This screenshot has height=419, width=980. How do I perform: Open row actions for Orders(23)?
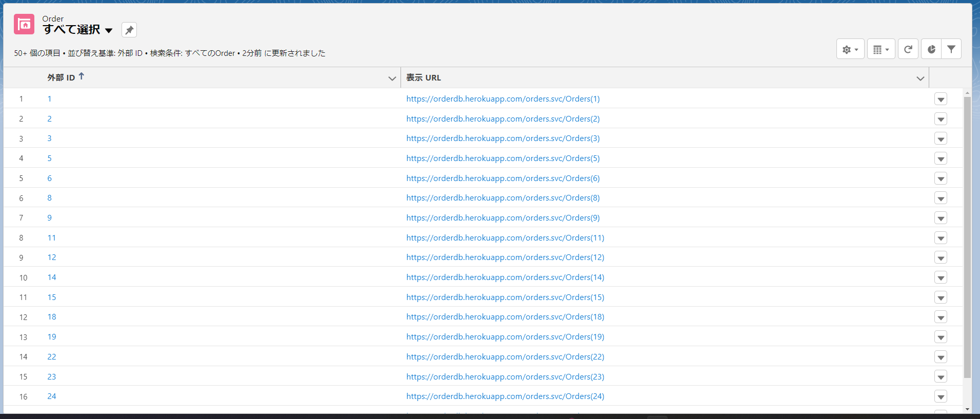click(941, 377)
